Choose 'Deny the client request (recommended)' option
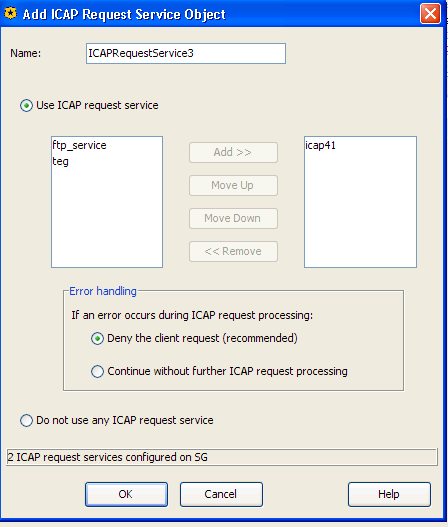Screen dimensions: 448x527 coord(97,338)
